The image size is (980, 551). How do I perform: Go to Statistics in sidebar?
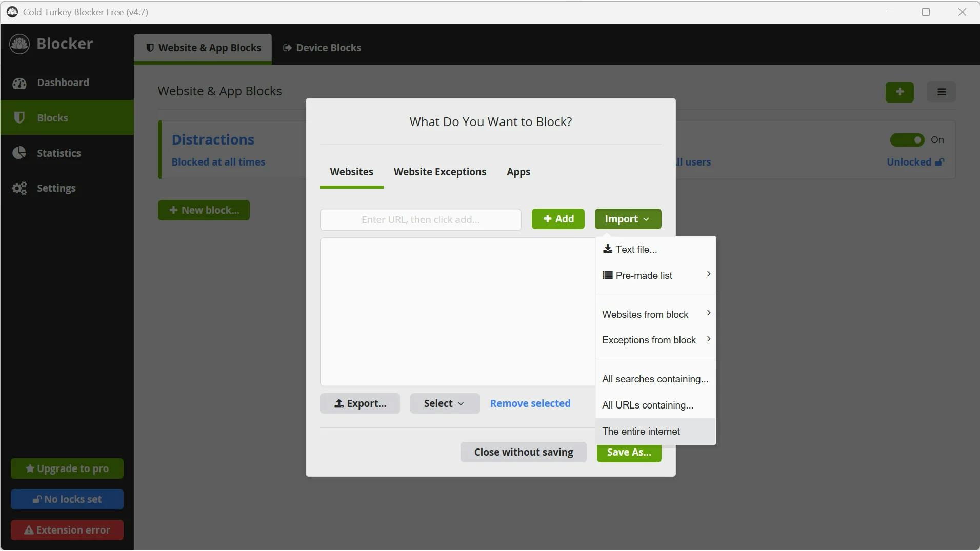coord(67,153)
